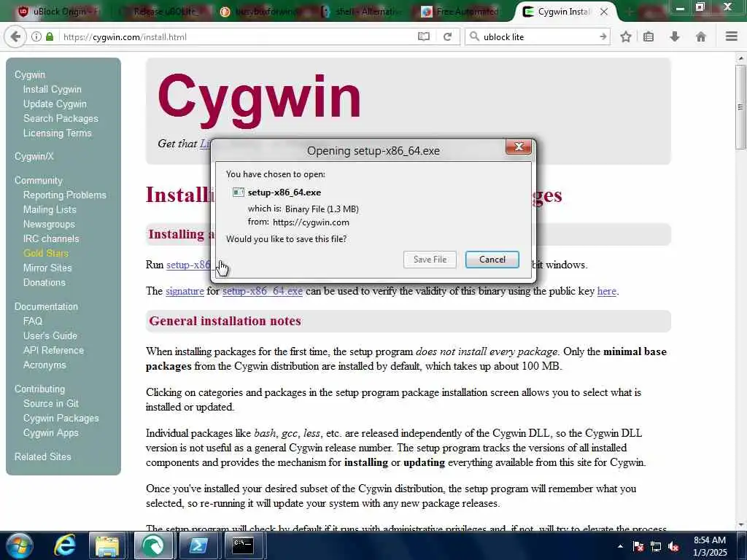
Task: Open the clock showing 8:54 AM
Action: (710, 546)
